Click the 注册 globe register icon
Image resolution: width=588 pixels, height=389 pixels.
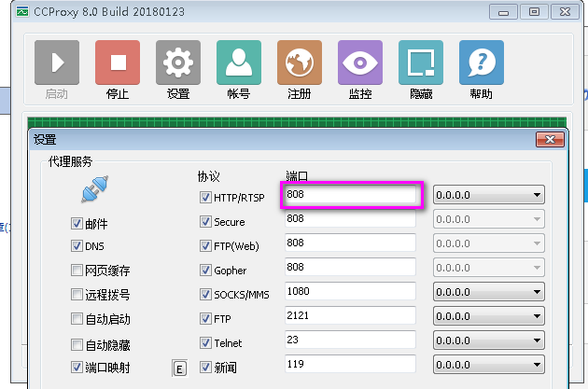[300, 63]
